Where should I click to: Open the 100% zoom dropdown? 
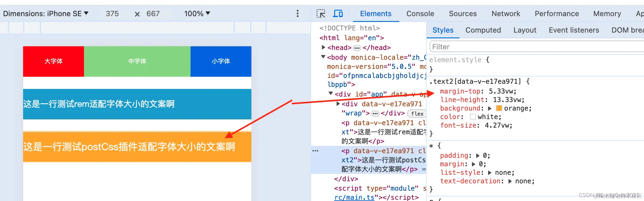(197, 14)
